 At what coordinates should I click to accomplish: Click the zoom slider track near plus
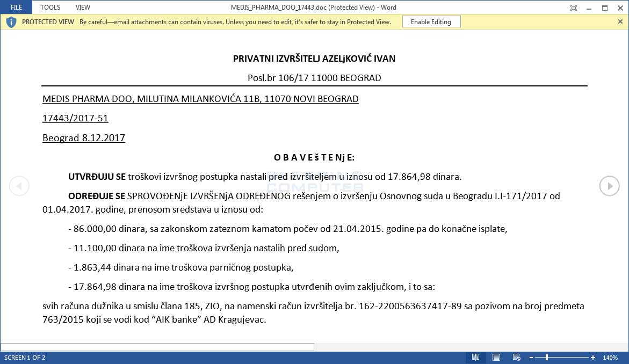580,356
